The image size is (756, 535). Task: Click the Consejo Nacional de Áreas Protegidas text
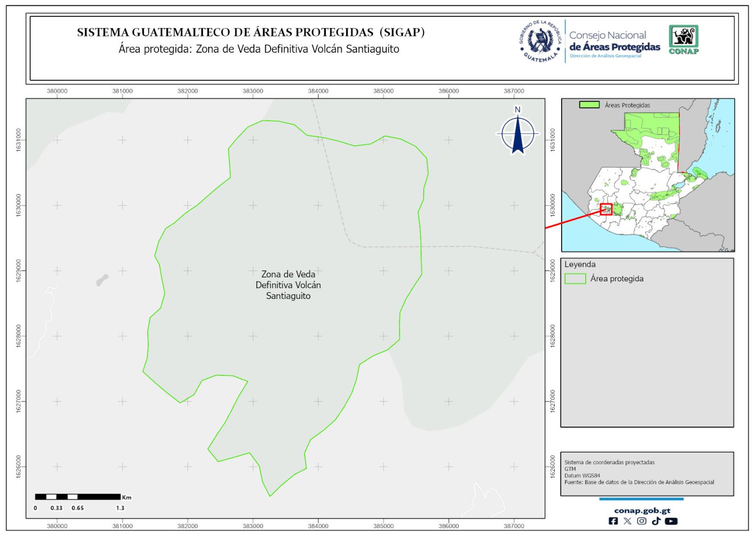tap(614, 41)
